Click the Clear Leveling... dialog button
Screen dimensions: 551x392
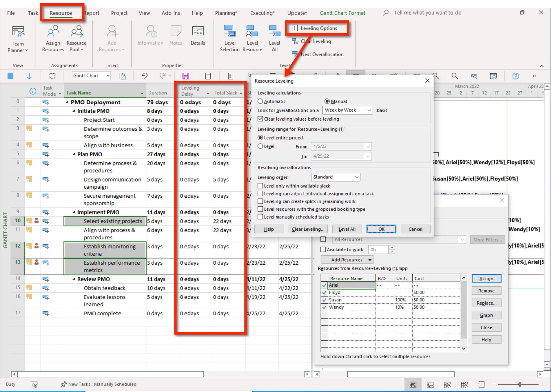308,229
